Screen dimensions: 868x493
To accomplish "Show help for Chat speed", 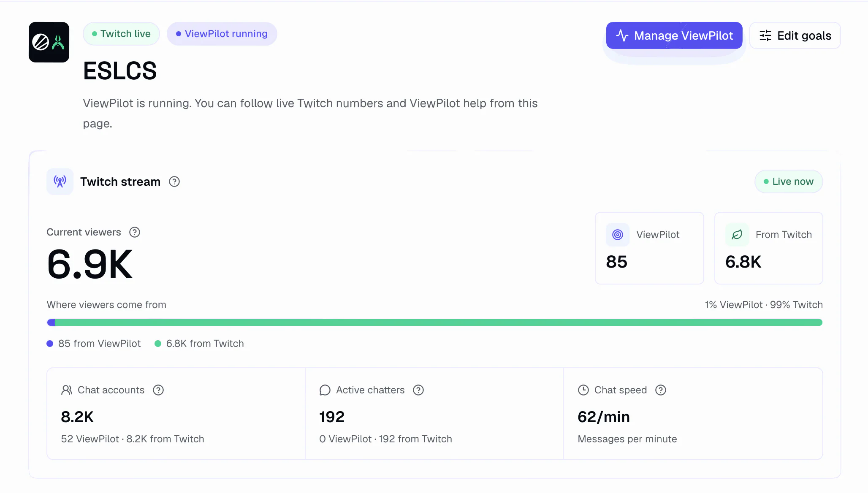I will tap(661, 390).
